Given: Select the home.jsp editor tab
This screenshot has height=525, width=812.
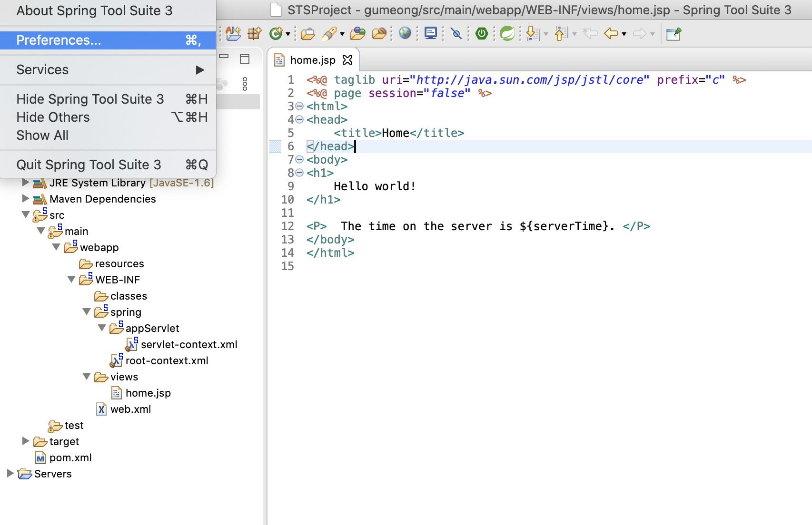Looking at the screenshot, I should 313,60.
